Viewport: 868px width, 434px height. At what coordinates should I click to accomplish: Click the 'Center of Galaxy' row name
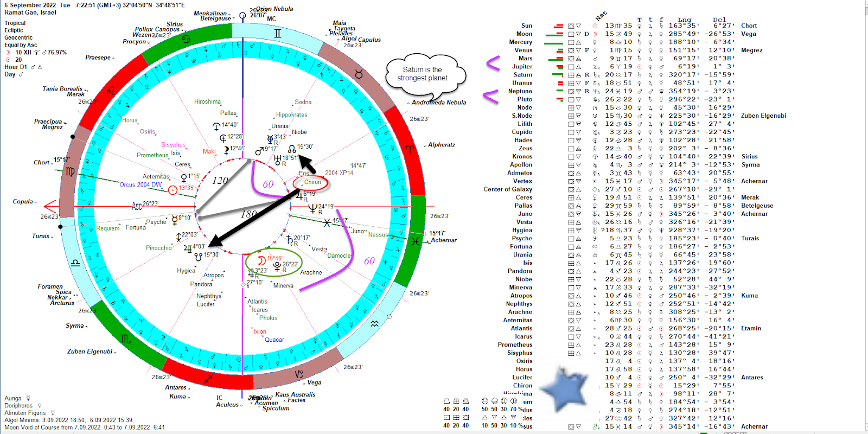coord(508,189)
